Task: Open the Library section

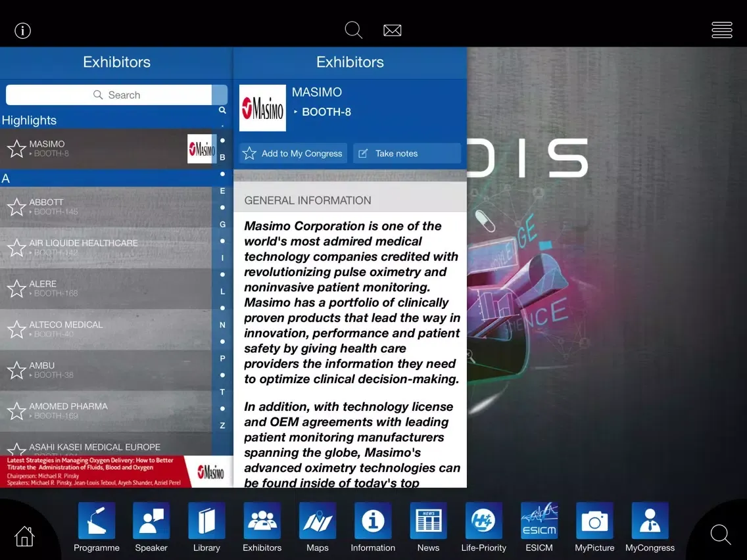Action: [x=206, y=528]
